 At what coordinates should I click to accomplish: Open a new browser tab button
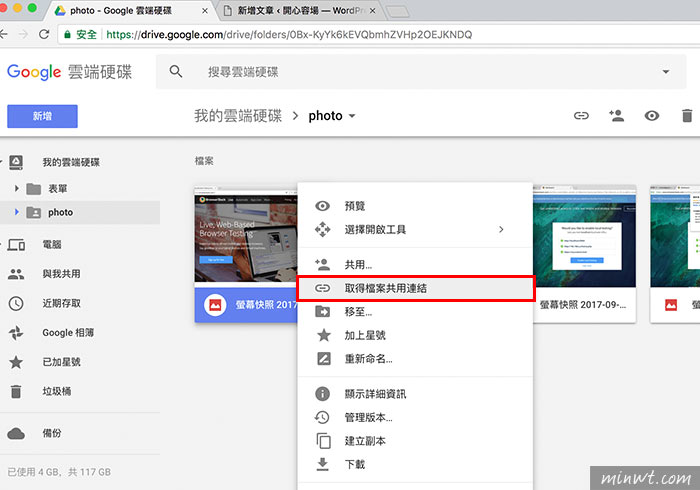[397, 12]
